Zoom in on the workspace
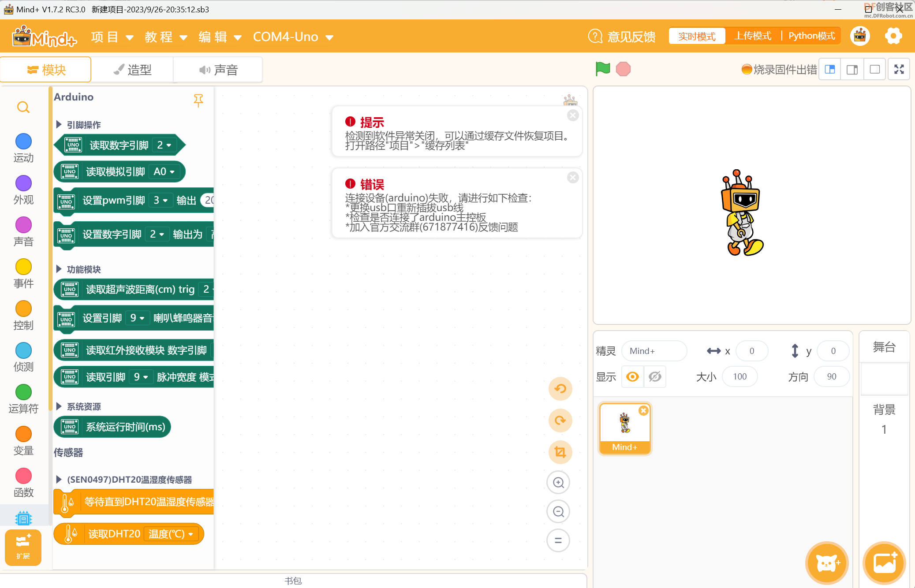This screenshot has height=588, width=915. [x=558, y=482]
